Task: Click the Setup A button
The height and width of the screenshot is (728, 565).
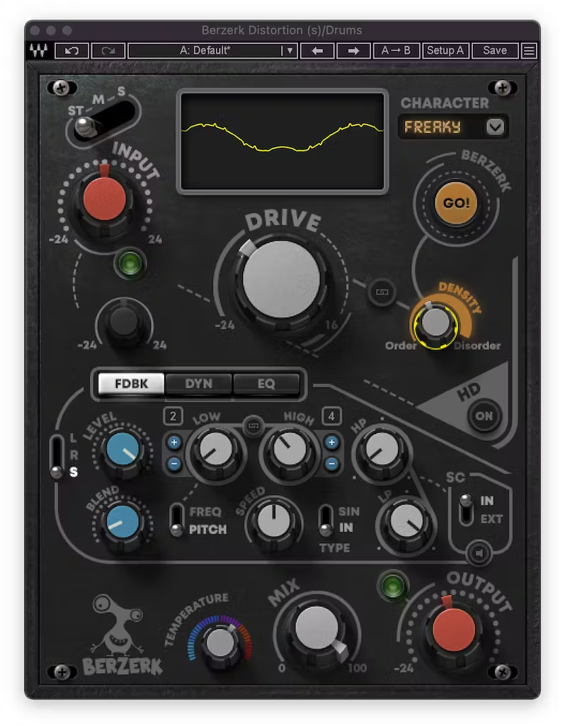Action: click(x=445, y=50)
